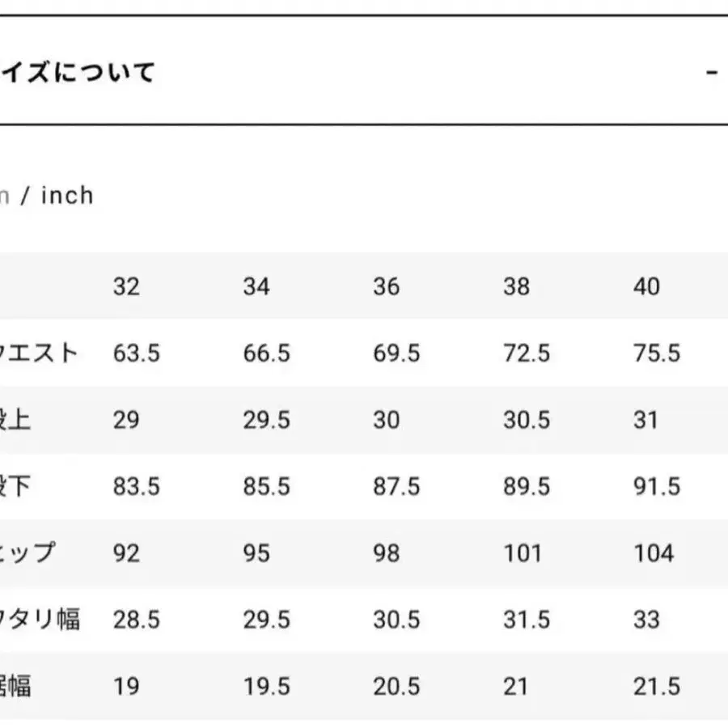Click the size 38 column header
The height and width of the screenshot is (728, 728).
tap(517, 286)
